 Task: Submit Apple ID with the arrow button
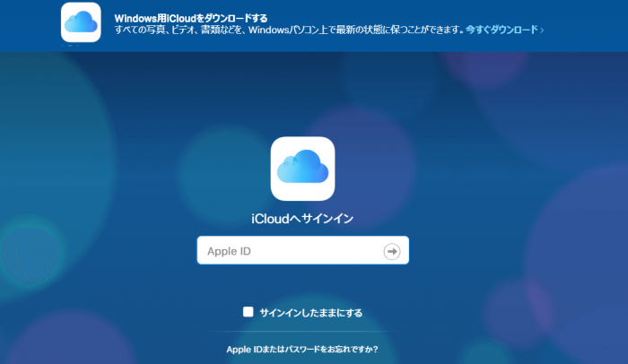coord(392,251)
